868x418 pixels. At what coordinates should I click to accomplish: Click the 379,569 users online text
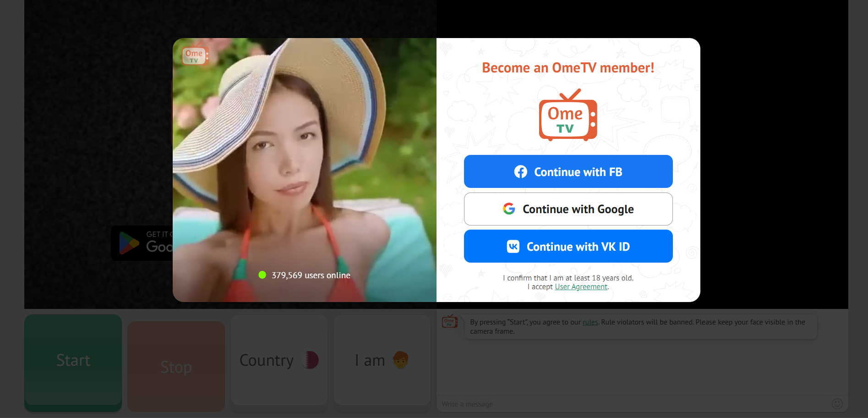311,275
